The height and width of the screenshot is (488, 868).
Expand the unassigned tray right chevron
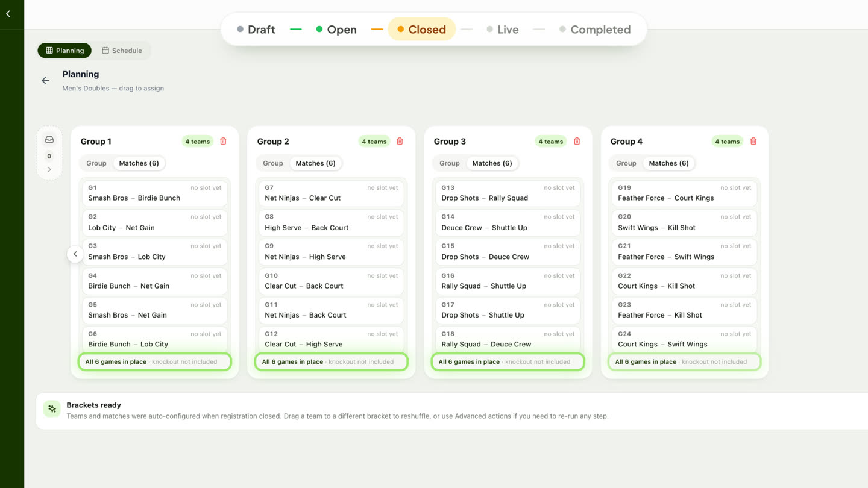click(49, 170)
